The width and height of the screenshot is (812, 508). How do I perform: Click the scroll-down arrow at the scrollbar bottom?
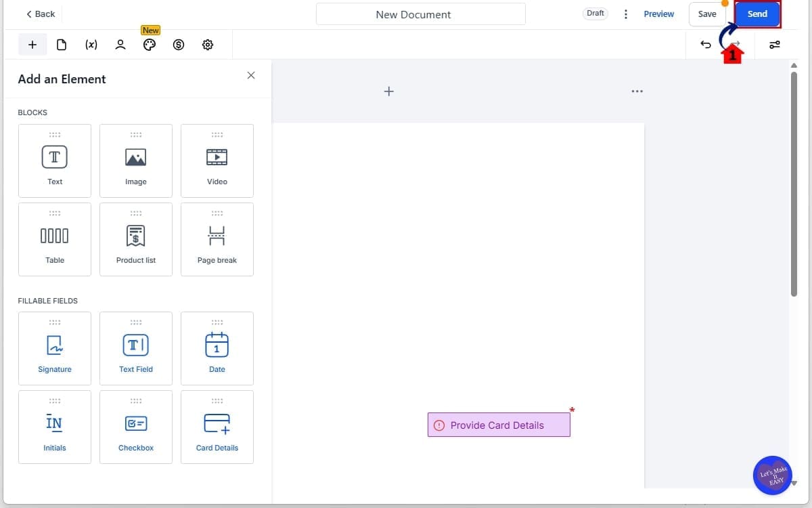pyautogui.click(x=794, y=484)
